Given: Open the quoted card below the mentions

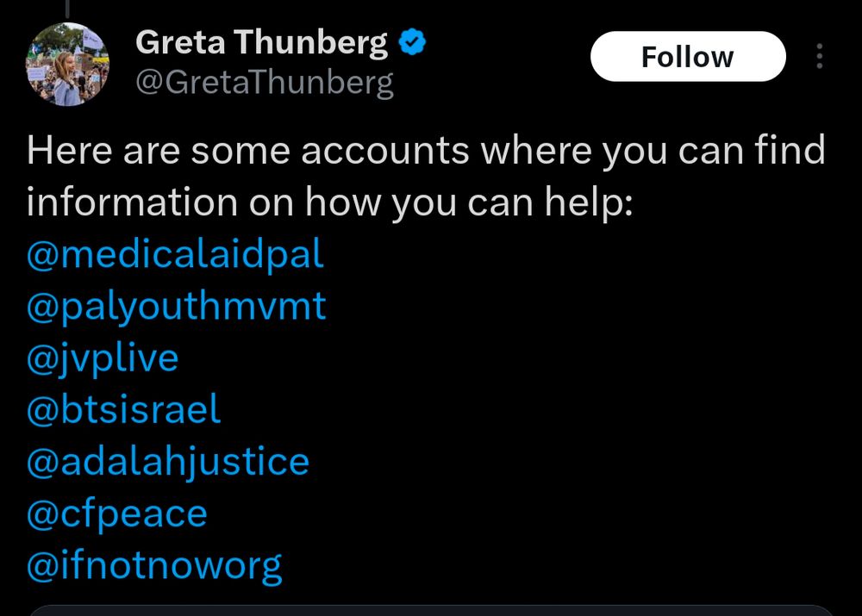Looking at the screenshot, I should click(x=431, y=610).
